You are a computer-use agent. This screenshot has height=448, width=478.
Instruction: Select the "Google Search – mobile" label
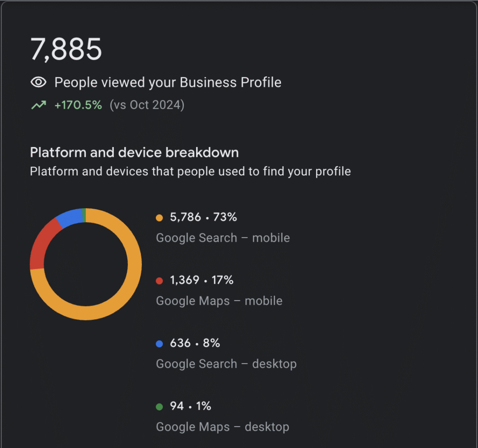223,238
